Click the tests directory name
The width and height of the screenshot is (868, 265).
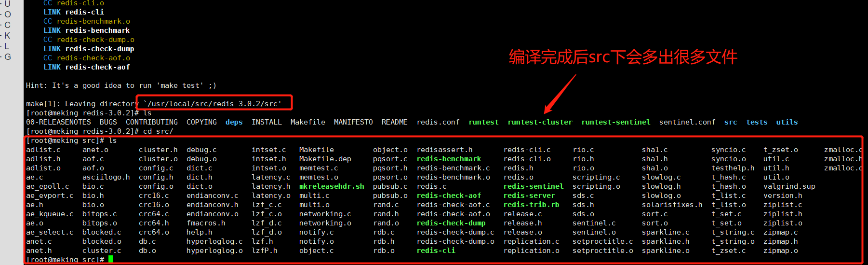coord(757,122)
